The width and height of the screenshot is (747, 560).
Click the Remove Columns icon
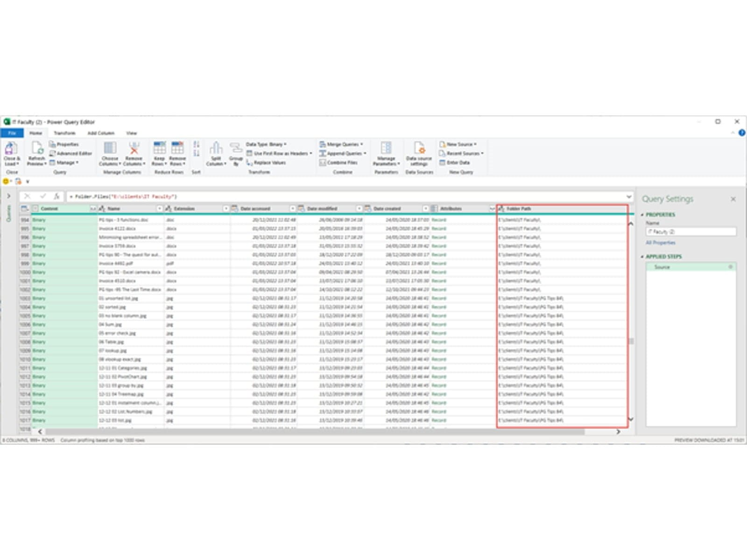pos(134,149)
